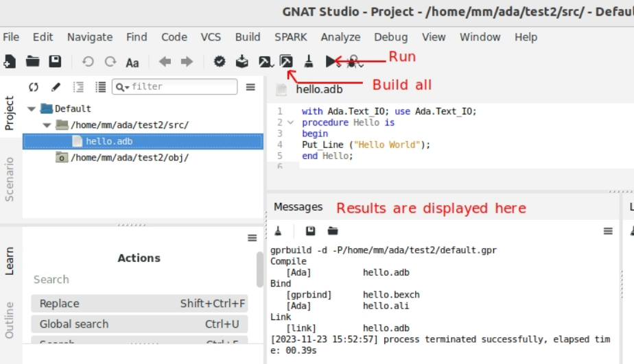Switch to the Project side tab
The image size is (634, 364).
(10, 113)
